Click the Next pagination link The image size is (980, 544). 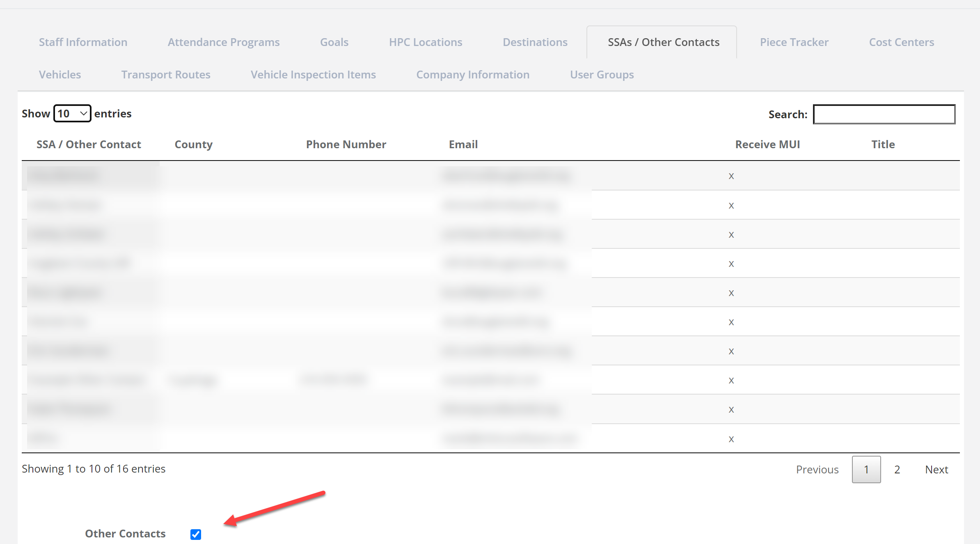point(936,469)
